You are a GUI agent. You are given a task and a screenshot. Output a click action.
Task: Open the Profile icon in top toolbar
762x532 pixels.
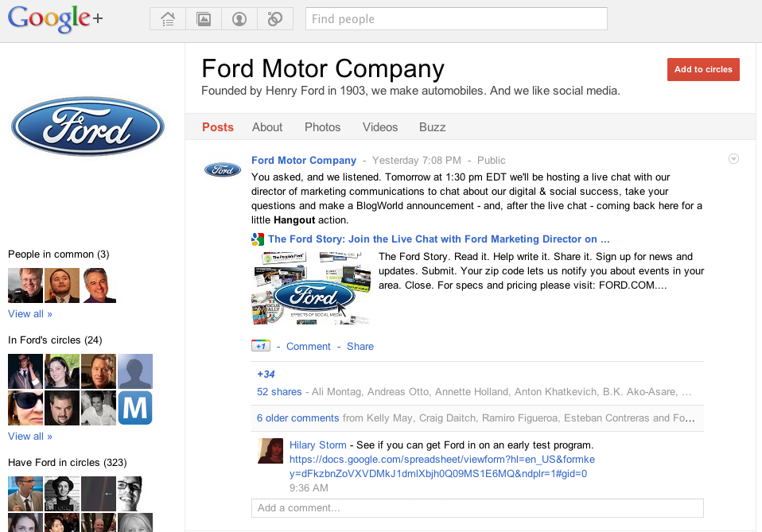[239, 19]
